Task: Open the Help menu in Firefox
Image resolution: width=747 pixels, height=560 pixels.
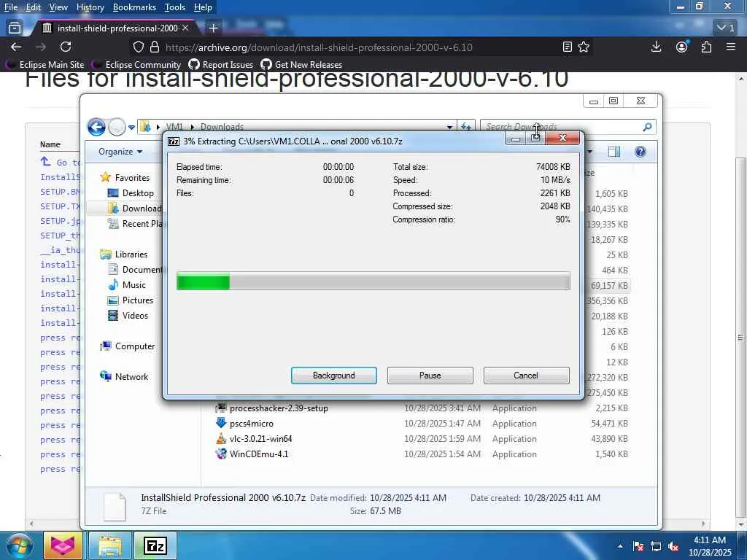Action: (203, 7)
